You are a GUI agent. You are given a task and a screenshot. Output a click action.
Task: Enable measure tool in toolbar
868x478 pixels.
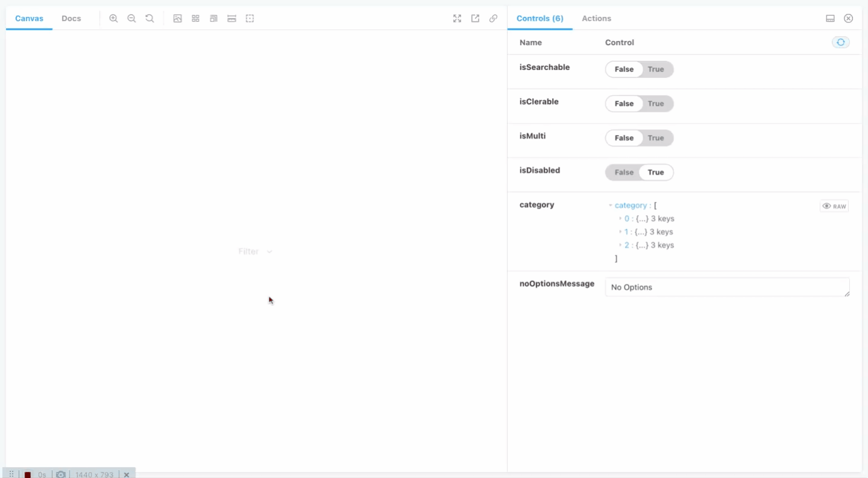[x=231, y=19]
